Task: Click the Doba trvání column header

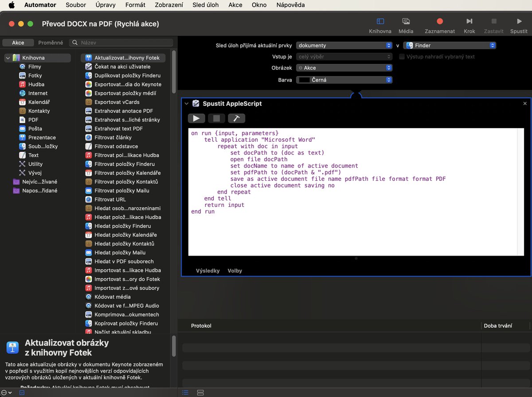Action: [498, 326]
